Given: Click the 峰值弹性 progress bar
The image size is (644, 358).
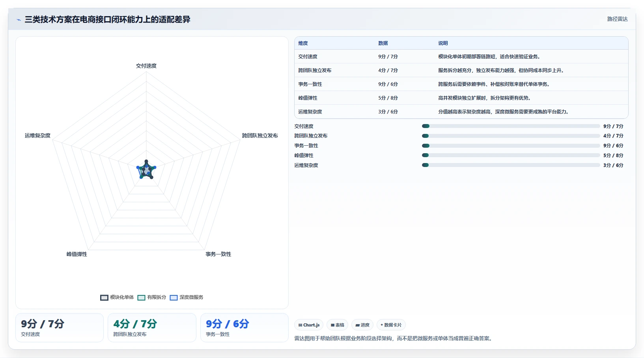Looking at the screenshot, I should pos(511,155).
